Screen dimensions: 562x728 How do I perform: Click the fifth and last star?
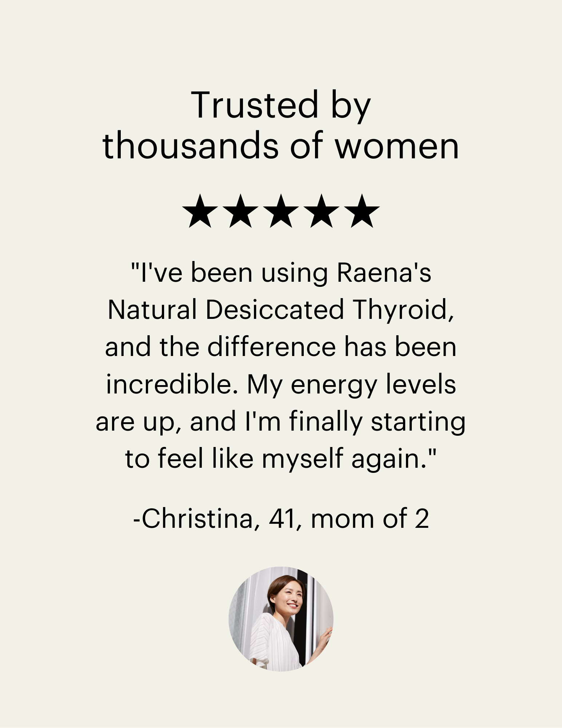[x=362, y=211]
